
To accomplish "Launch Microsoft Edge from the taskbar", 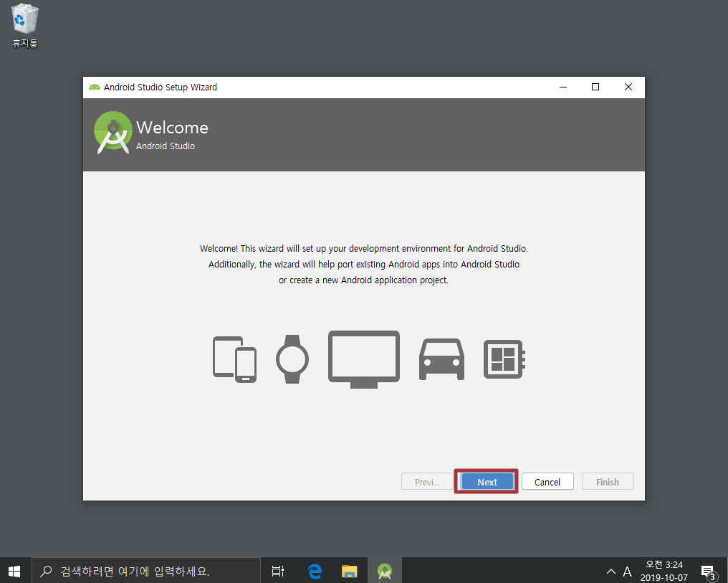I will tap(315, 571).
